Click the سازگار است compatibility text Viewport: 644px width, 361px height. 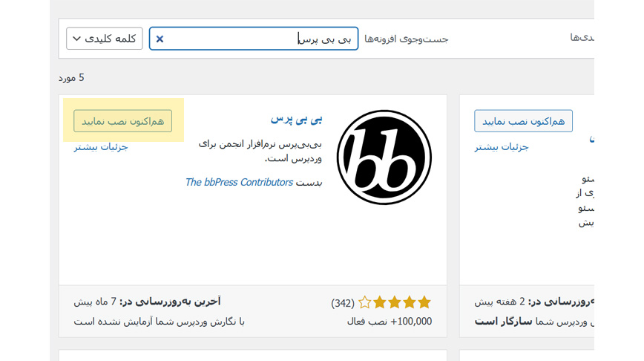pos(503,322)
